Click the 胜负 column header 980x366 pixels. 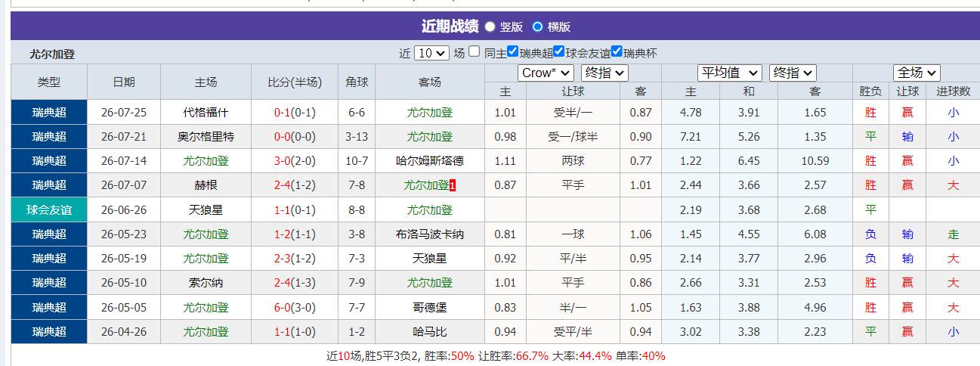click(870, 91)
